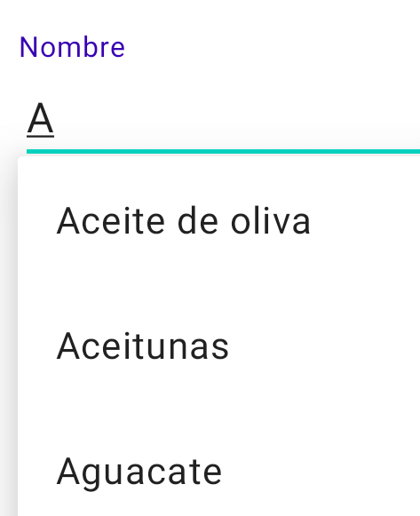Screen dimensions: 420x516
Task: Place cursor after the typed letter A
Action: coord(54,119)
